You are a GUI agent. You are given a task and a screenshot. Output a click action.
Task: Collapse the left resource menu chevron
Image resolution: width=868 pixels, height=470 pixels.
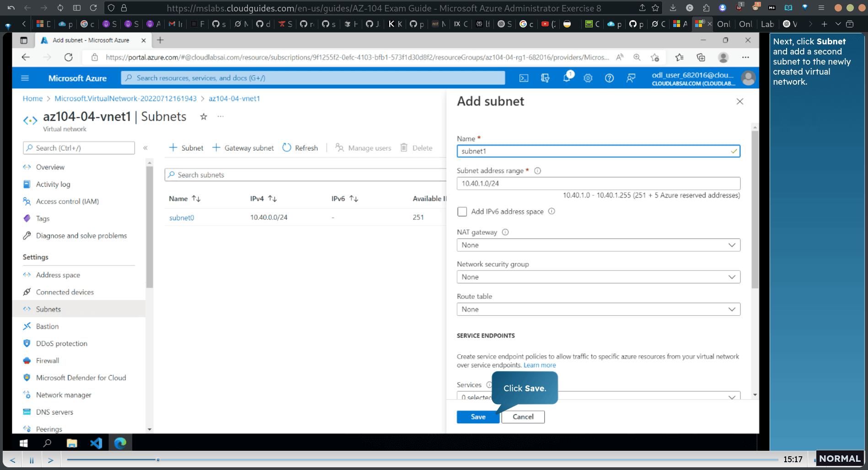point(145,148)
